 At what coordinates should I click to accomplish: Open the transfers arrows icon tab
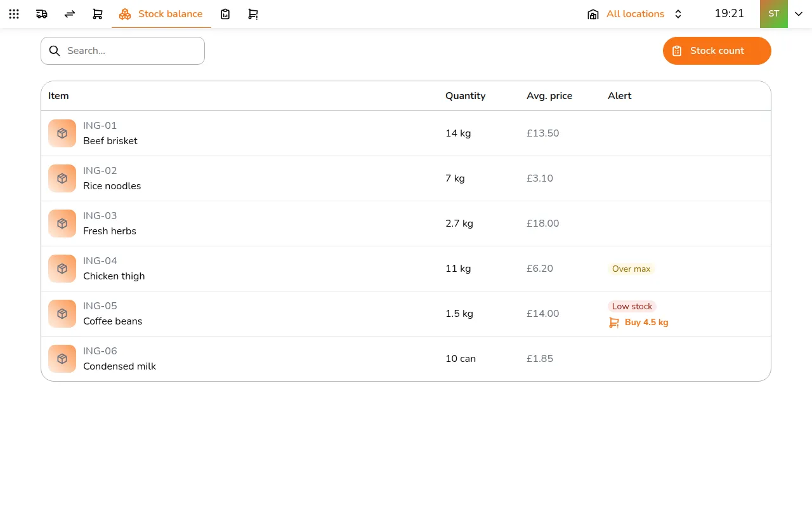pos(70,14)
